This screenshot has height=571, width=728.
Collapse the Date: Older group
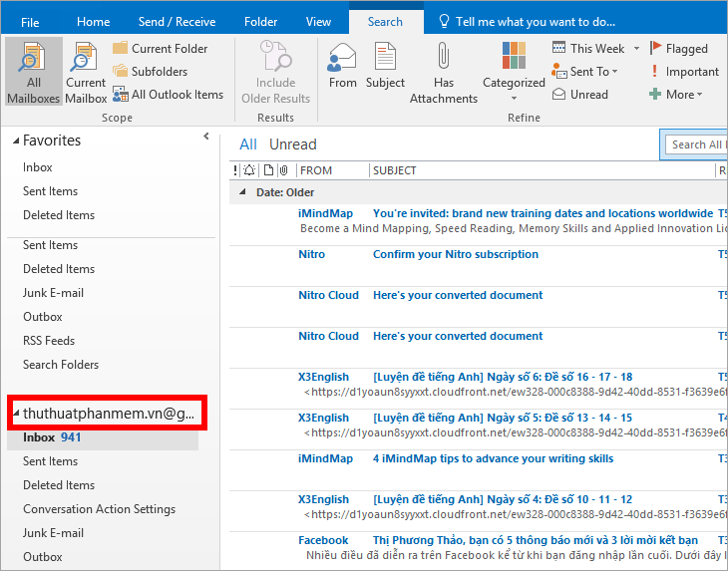click(x=242, y=192)
